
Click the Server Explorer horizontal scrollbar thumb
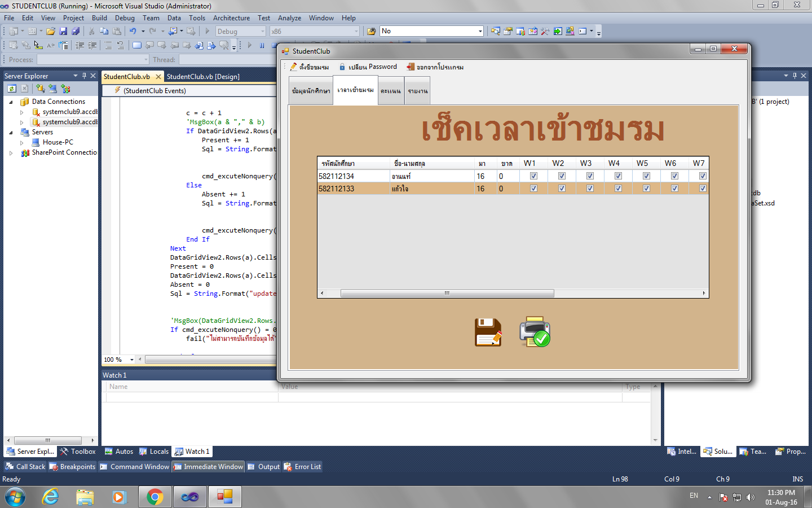pyautogui.click(x=48, y=440)
